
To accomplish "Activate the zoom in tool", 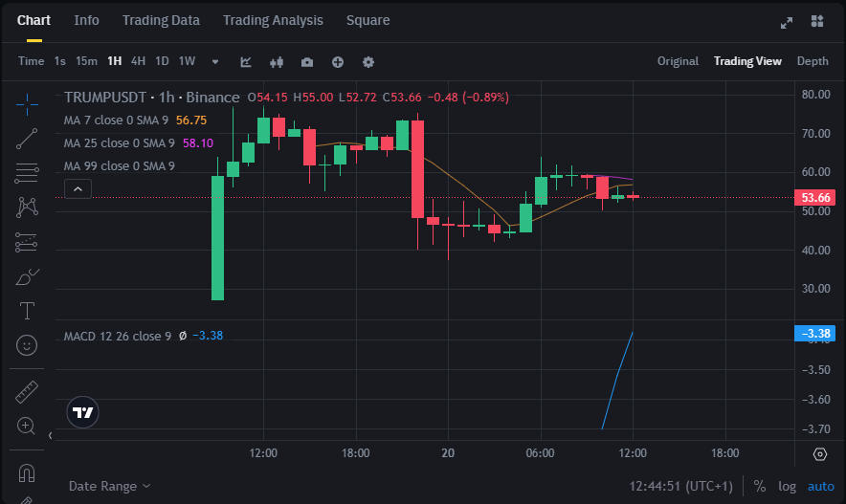I will pos(27,426).
